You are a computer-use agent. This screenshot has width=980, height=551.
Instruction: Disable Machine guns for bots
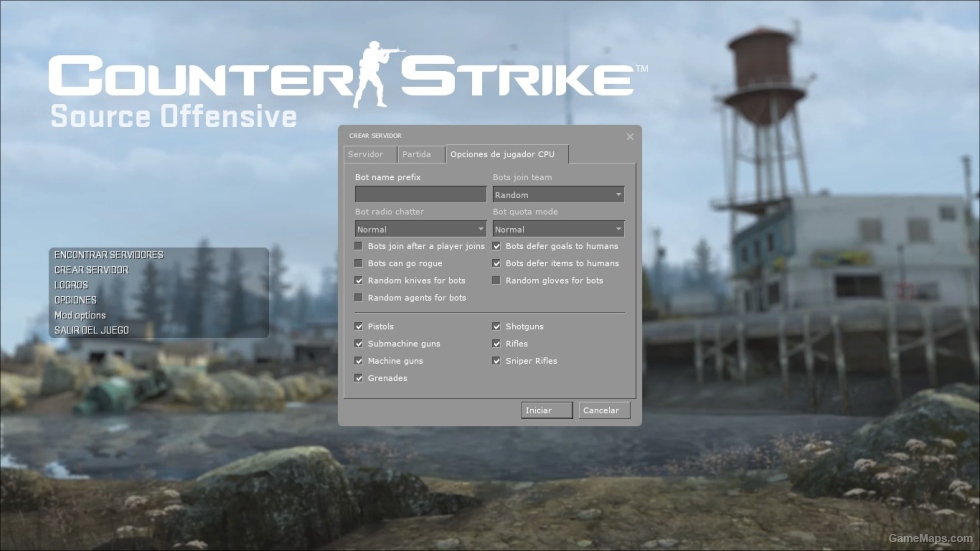pyautogui.click(x=358, y=360)
